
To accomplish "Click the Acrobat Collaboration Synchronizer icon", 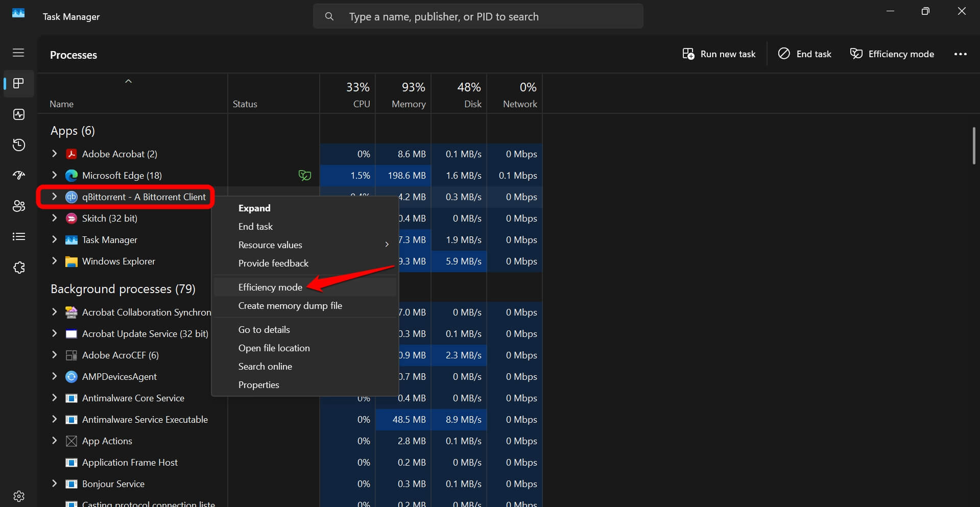I will coord(71,312).
